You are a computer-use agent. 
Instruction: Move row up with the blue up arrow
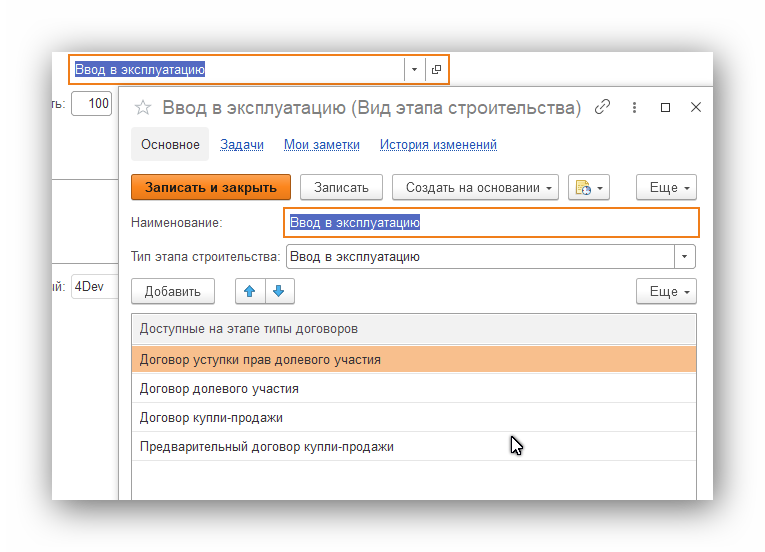point(249,291)
